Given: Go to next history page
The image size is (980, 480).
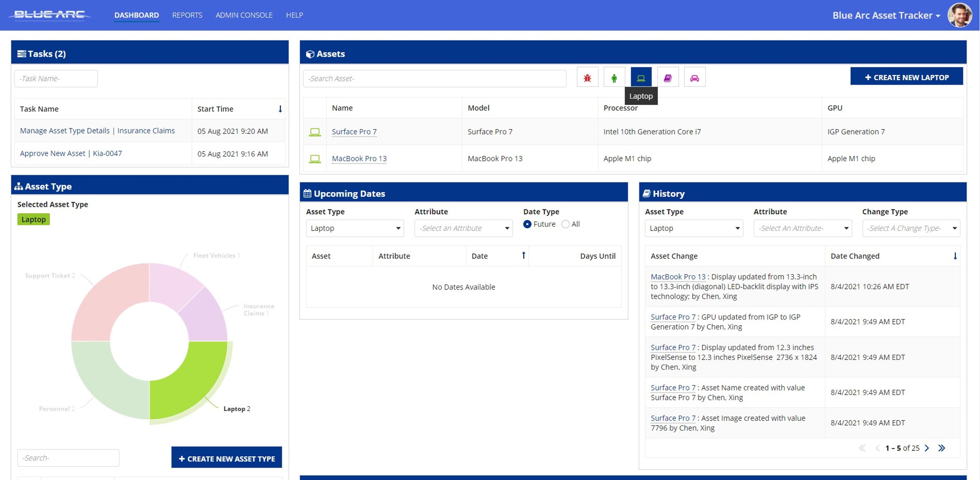Looking at the screenshot, I should [x=927, y=448].
